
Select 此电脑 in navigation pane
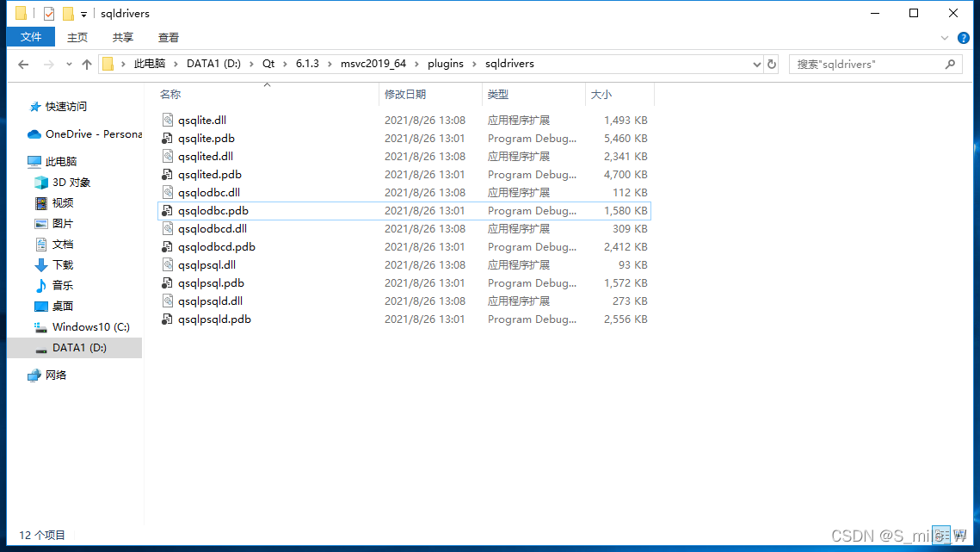click(61, 162)
